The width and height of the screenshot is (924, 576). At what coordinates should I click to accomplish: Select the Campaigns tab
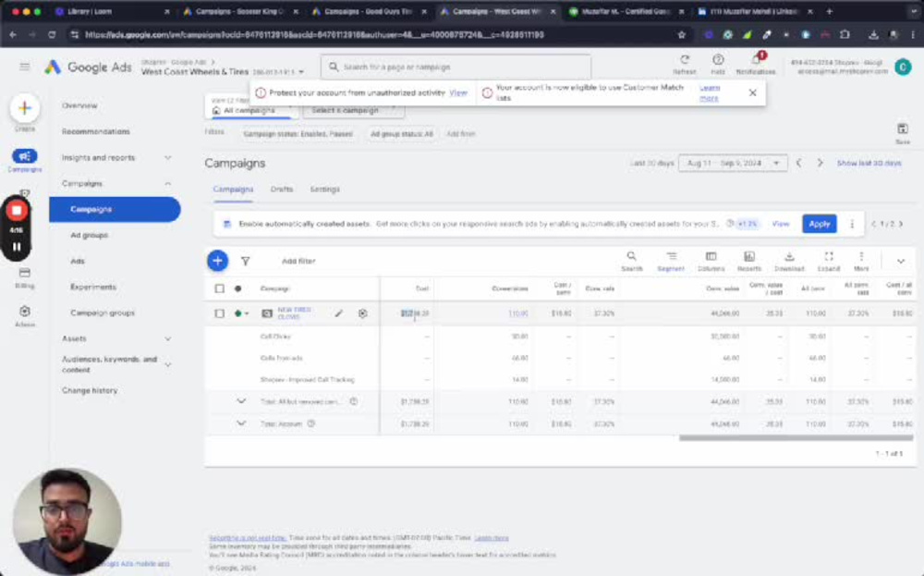(233, 190)
